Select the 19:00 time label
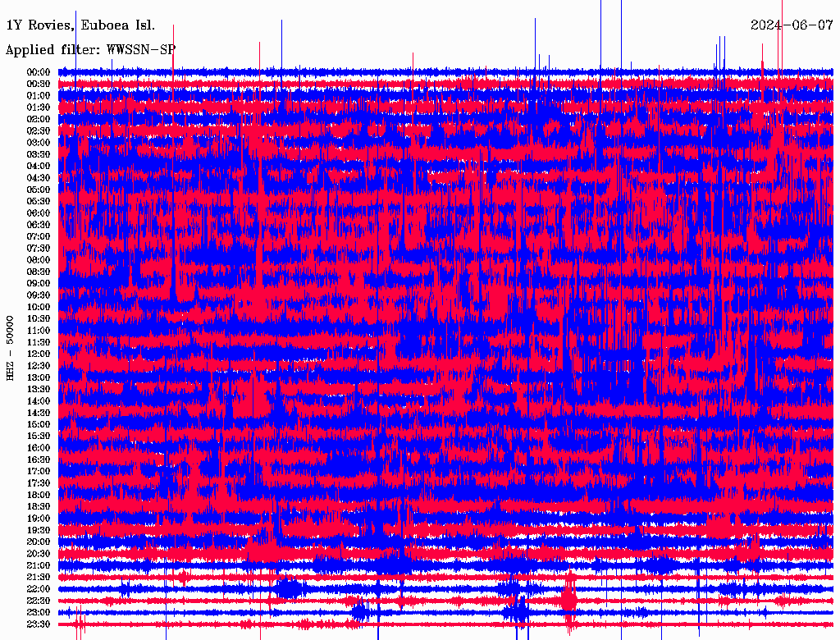 (x=39, y=519)
